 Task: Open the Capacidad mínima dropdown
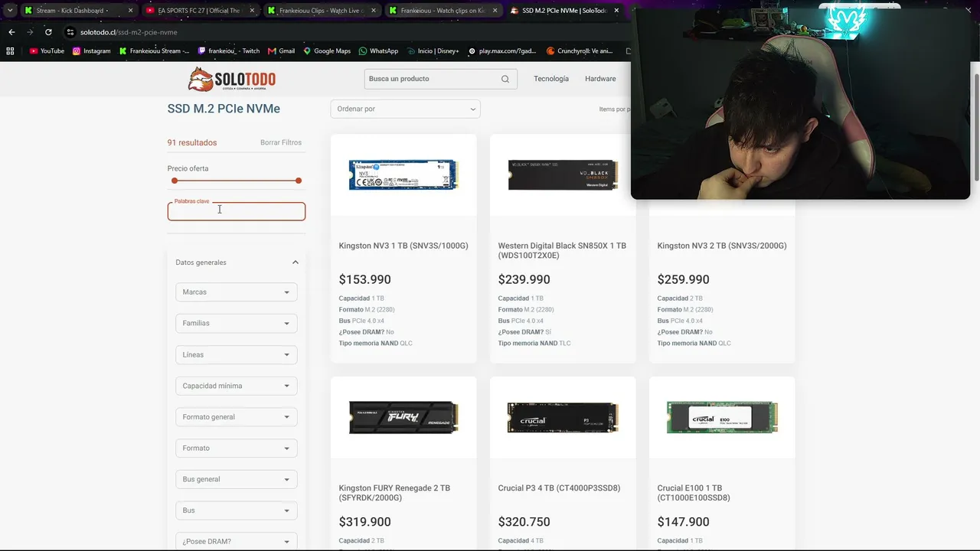(x=236, y=386)
